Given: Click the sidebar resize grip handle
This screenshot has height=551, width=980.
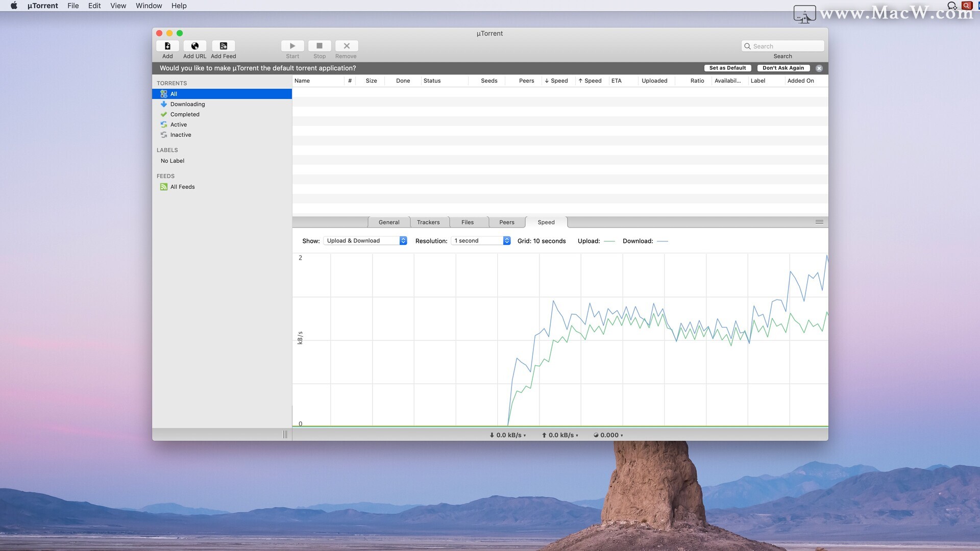Looking at the screenshot, I should [x=285, y=435].
